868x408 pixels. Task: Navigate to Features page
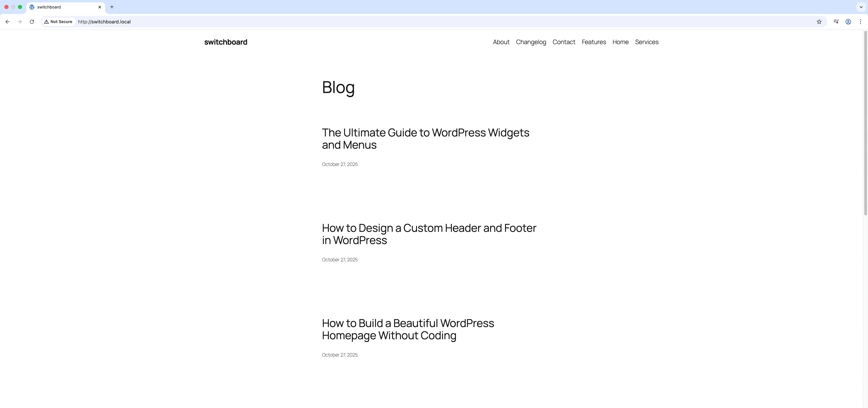594,42
